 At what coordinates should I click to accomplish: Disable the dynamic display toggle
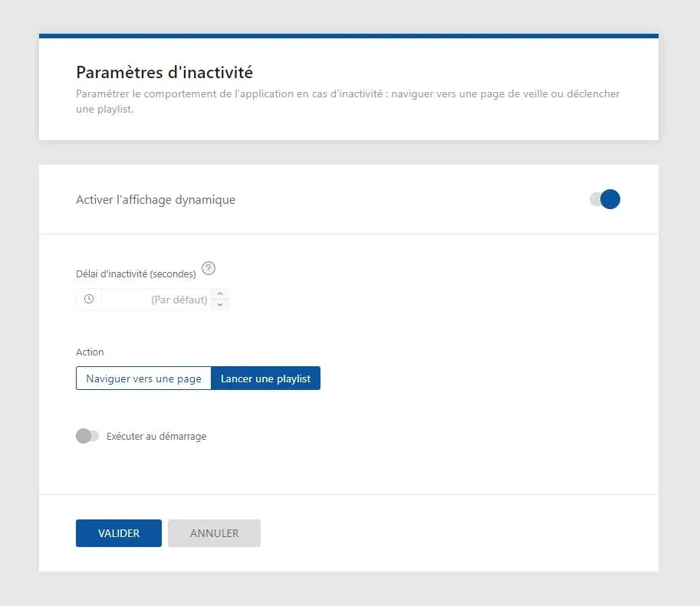(605, 200)
